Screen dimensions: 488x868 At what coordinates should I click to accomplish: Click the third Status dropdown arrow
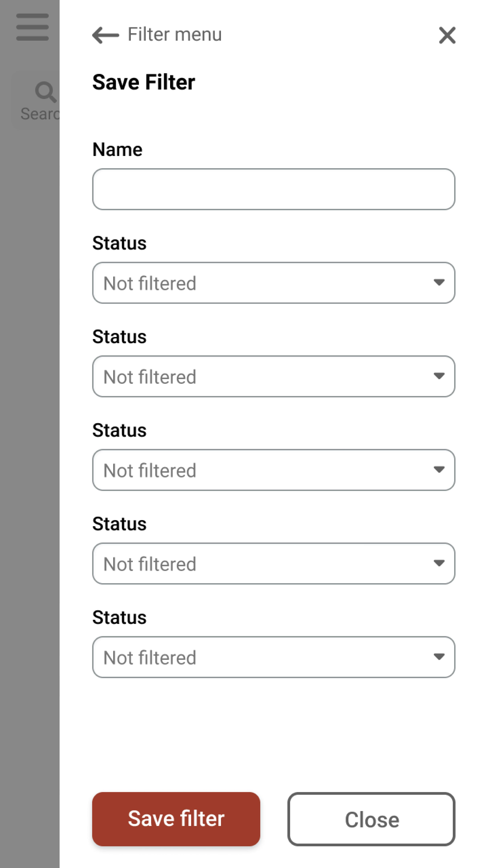(439, 469)
